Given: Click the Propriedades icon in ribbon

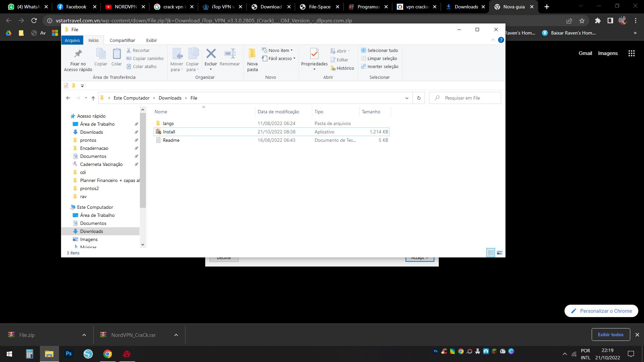Looking at the screenshot, I should [x=314, y=54].
